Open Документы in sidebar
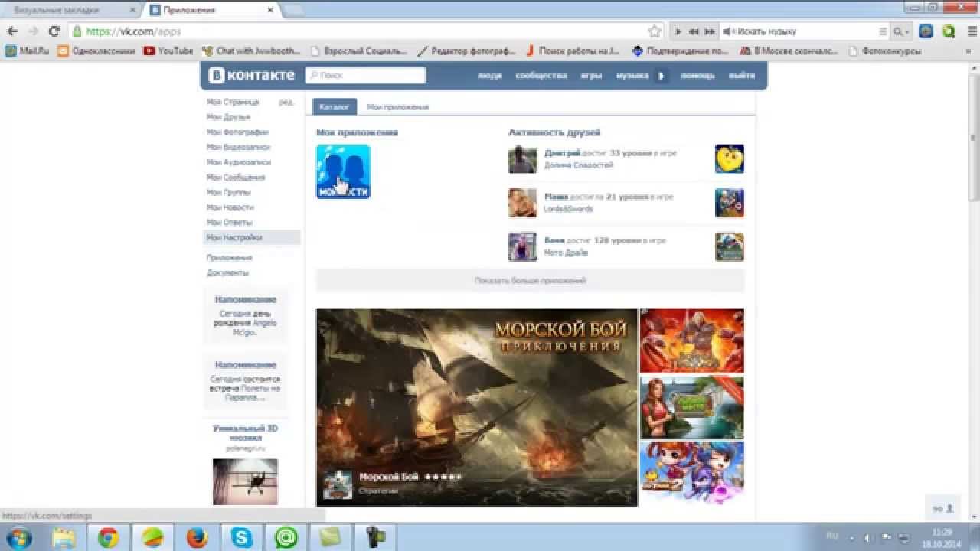 pos(227,272)
